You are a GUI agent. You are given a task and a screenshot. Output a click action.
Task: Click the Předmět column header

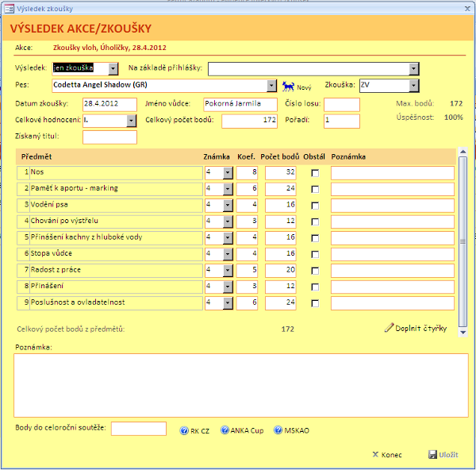(x=36, y=156)
